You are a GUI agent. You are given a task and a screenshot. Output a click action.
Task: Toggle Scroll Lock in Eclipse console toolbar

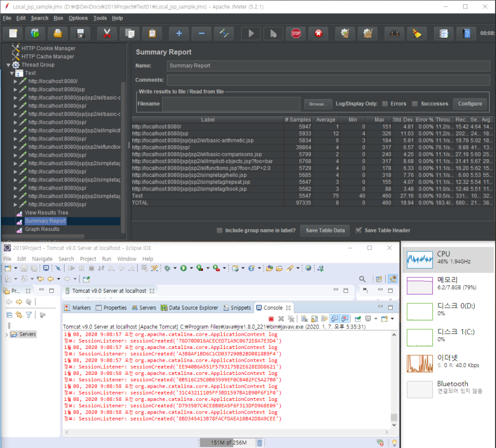tap(314, 319)
